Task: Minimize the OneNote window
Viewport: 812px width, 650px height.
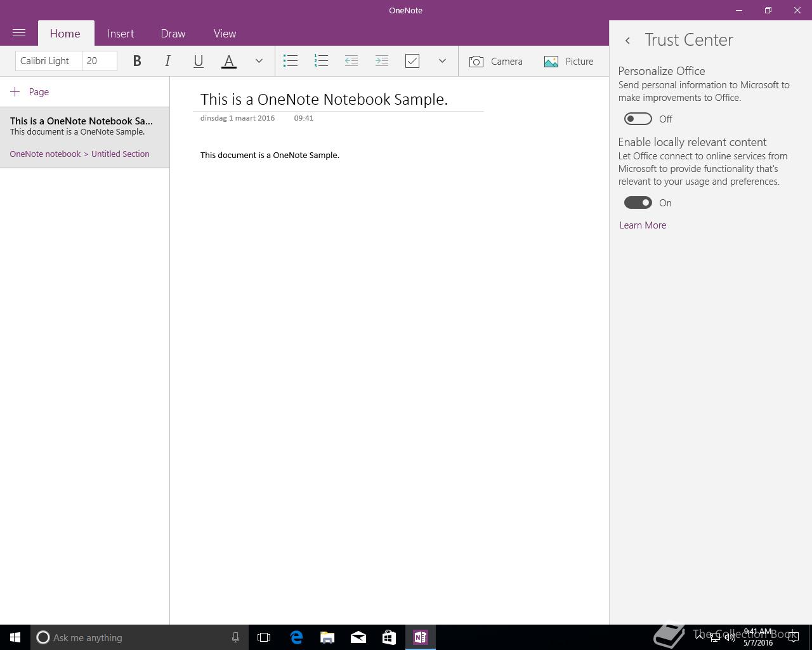Action: tap(739, 10)
